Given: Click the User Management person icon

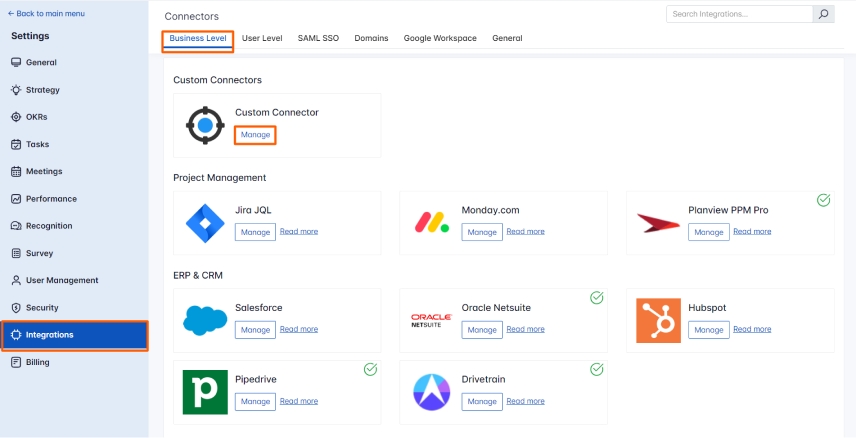Looking at the screenshot, I should 16,280.
